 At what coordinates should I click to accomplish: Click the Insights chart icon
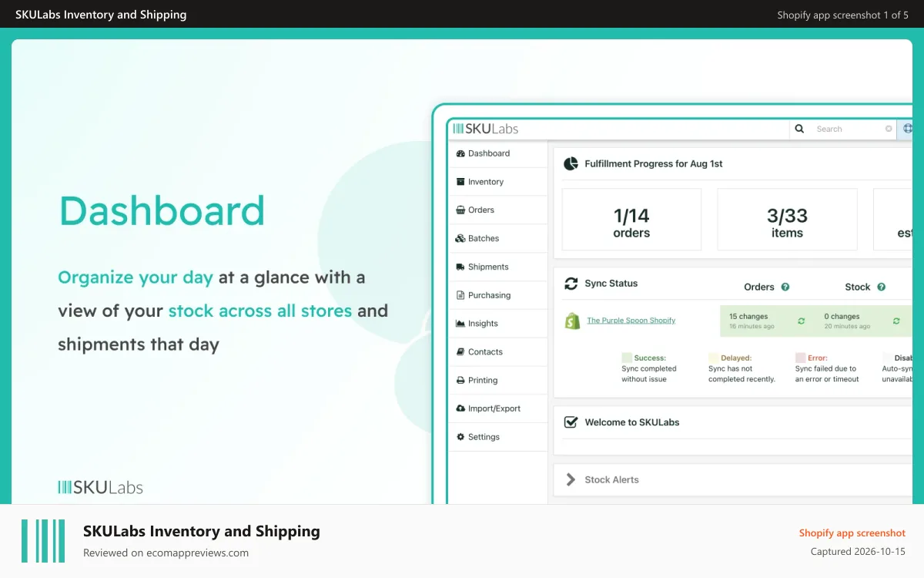point(460,324)
